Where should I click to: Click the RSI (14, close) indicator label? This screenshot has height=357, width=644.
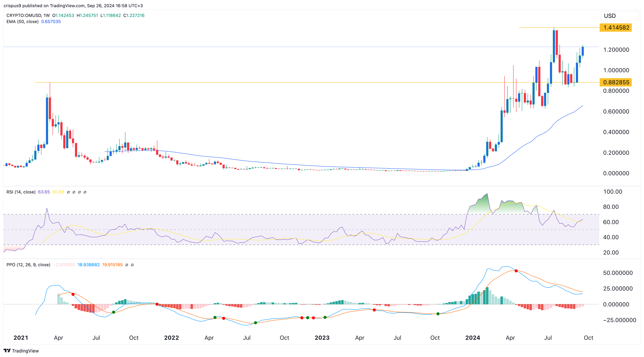[21, 192]
